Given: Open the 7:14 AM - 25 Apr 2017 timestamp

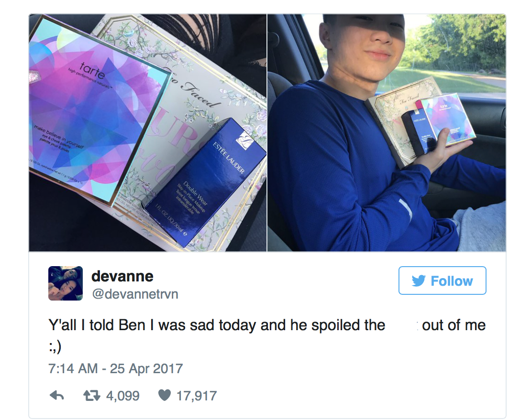Looking at the screenshot, I should point(115,368).
